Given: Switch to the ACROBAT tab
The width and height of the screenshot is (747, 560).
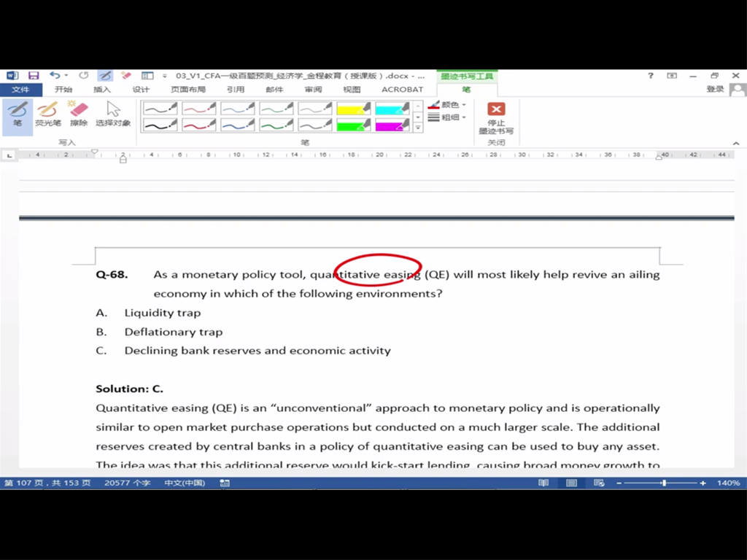Looking at the screenshot, I should tap(402, 90).
